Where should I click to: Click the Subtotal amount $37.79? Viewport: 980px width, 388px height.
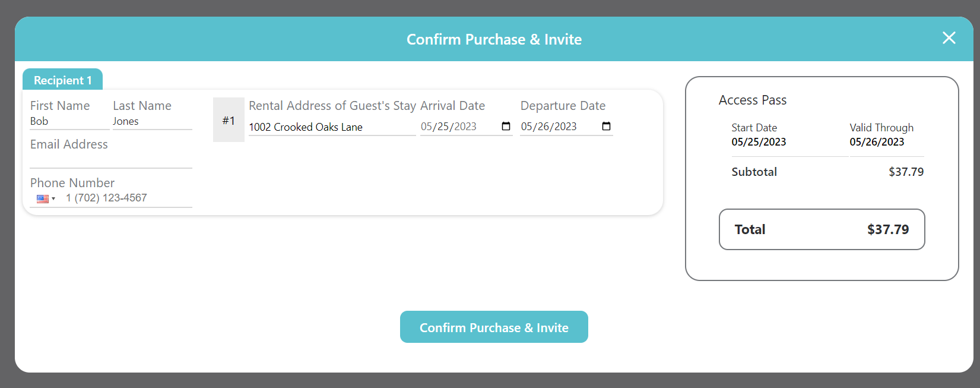pyautogui.click(x=906, y=172)
